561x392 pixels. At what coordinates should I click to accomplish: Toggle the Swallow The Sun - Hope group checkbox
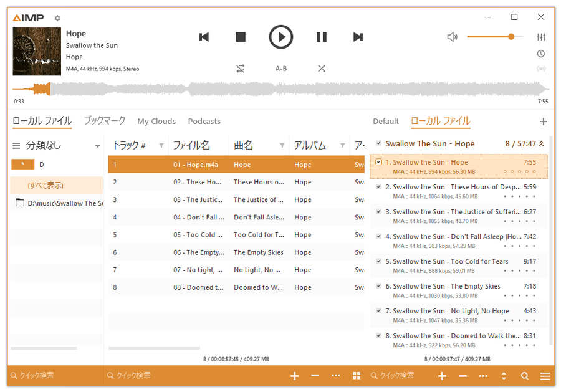tap(378, 143)
